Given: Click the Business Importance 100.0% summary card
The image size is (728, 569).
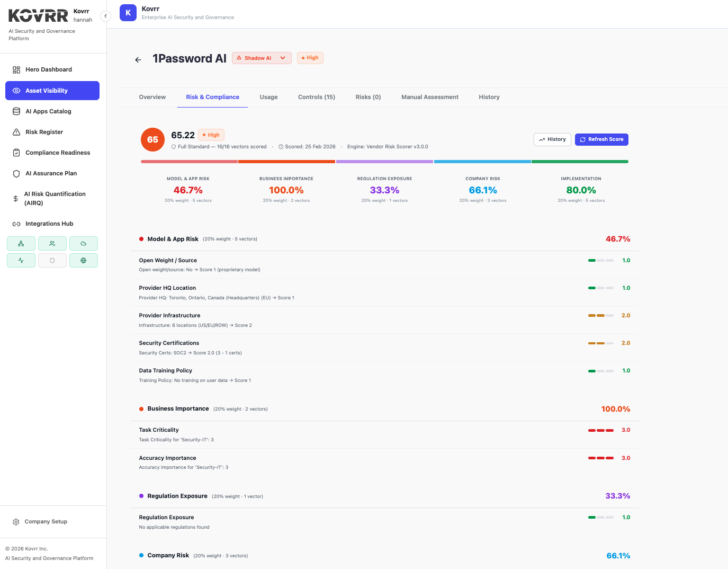Looking at the screenshot, I should (286, 190).
